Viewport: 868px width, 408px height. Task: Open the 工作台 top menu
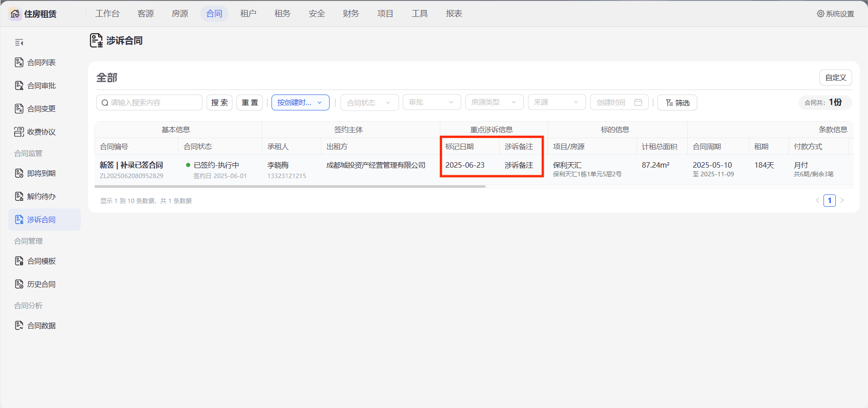pyautogui.click(x=108, y=14)
